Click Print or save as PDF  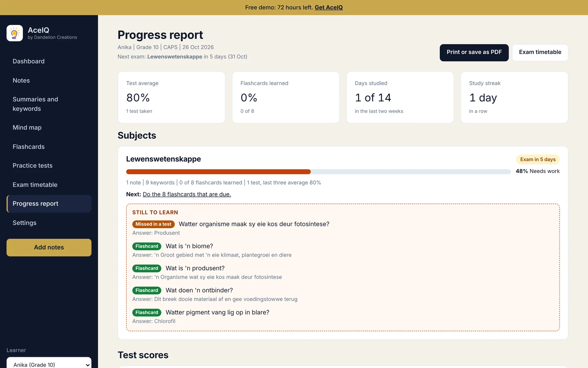tap(474, 52)
